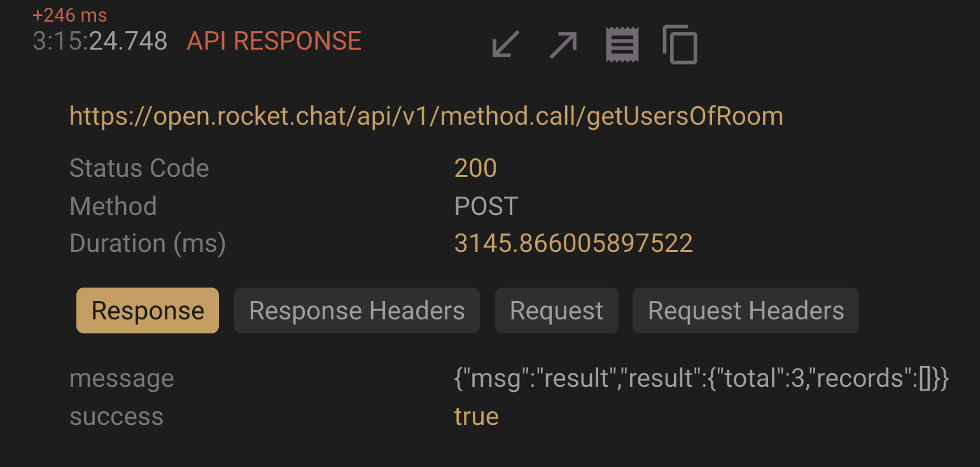
Task: Click the API RESPONSE heading
Action: [x=274, y=40]
